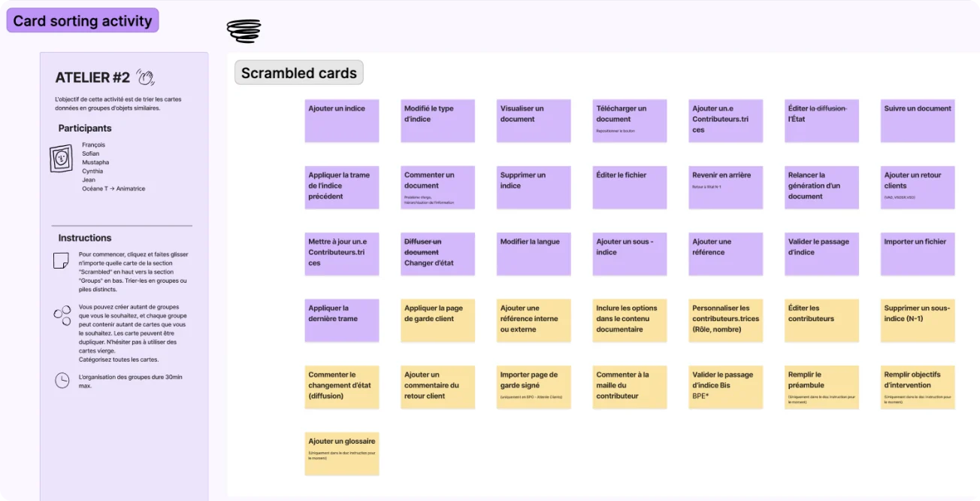Image resolution: width=980 pixels, height=501 pixels.
Task: Click the "Remplir le préambule" card
Action: [822, 387]
